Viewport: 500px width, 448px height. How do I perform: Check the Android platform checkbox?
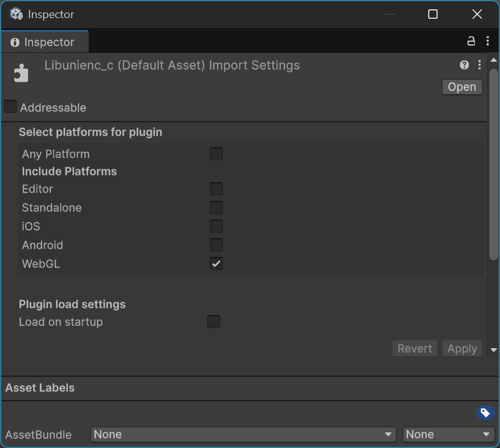216,245
